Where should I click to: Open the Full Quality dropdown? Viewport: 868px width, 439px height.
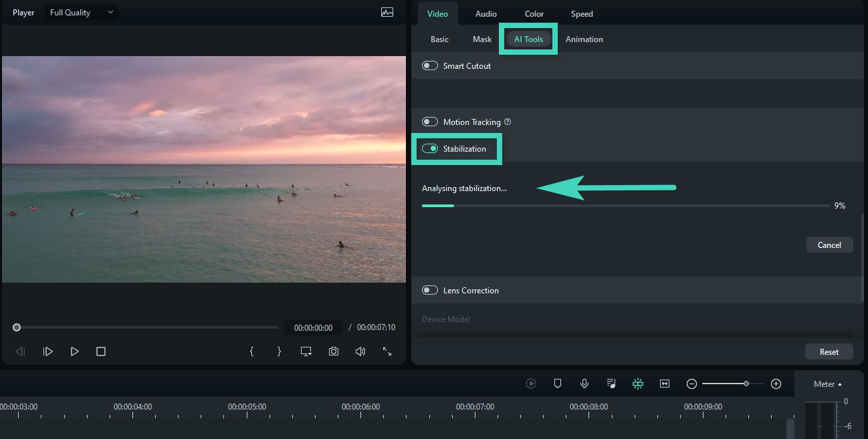pyautogui.click(x=82, y=12)
